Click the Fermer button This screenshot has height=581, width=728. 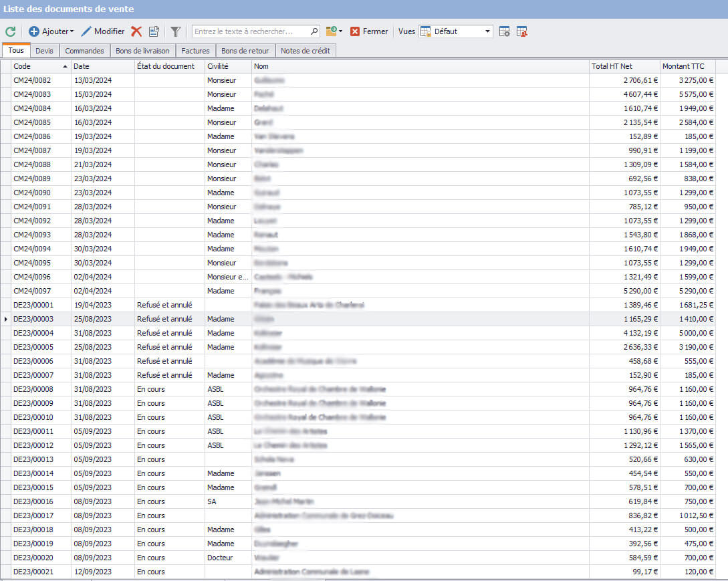tap(369, 31)
